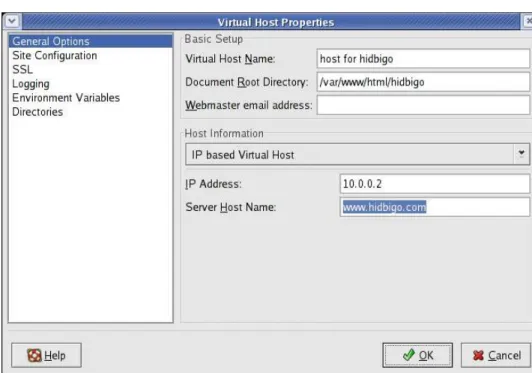Image resolution: width=532 pixels, height=373 pixels.
Task: Click the Basic Setup group label
Action: pos(213,39)
